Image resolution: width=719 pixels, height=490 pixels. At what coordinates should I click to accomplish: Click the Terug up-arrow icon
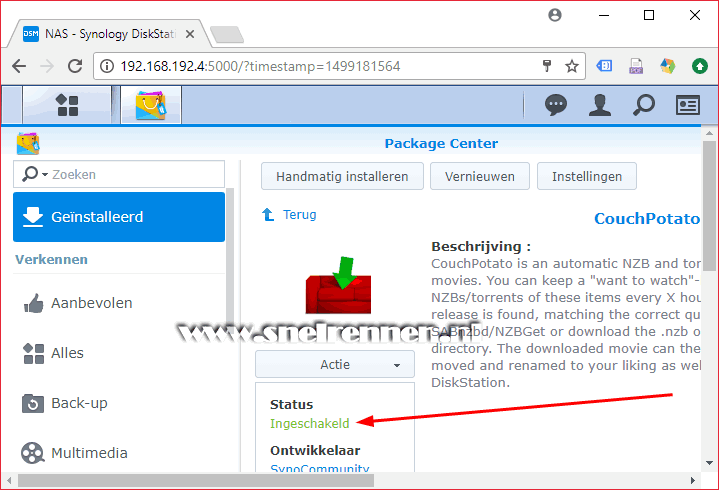pos(268,214)
